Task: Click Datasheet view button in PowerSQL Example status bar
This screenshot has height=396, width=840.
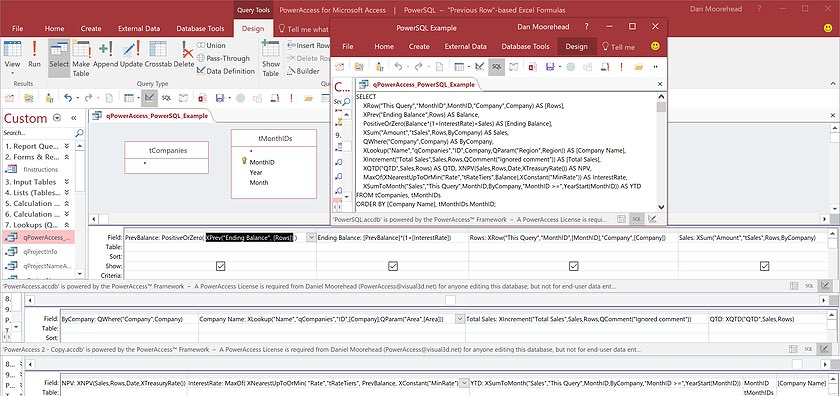Action: tap(621, 219)
